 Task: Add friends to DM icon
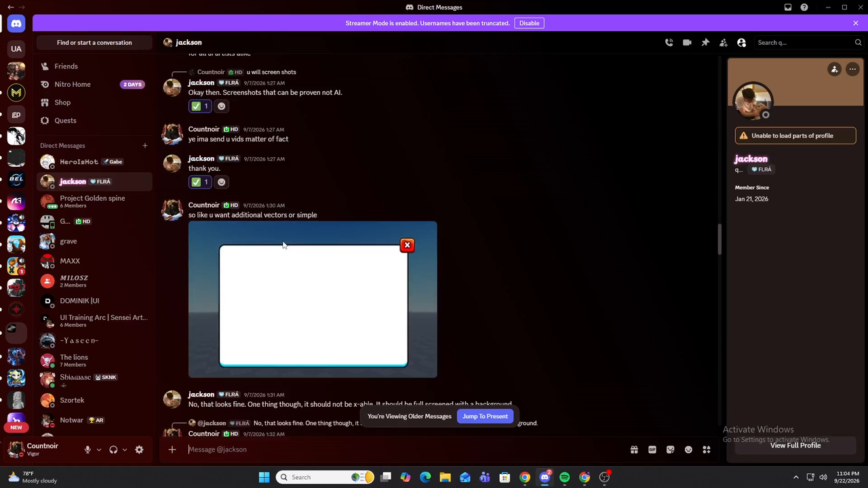pyautogui.click(x=724, y=43)
